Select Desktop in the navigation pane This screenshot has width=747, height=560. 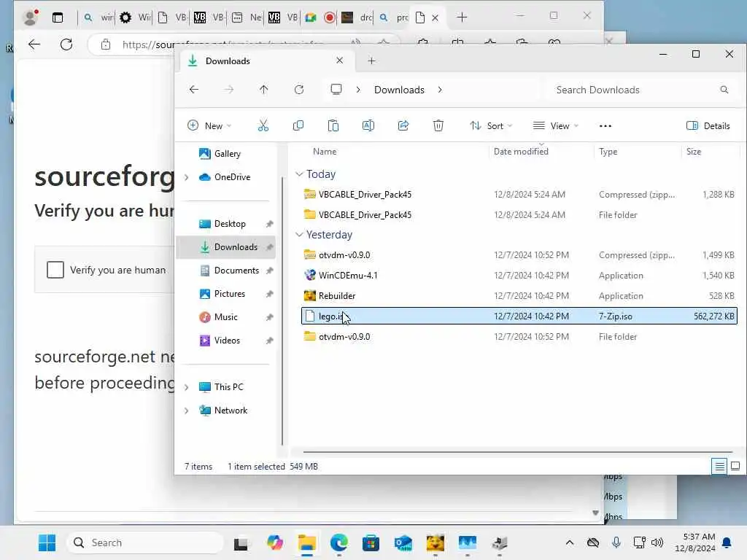pyautogui.click(x=230, y=224)
